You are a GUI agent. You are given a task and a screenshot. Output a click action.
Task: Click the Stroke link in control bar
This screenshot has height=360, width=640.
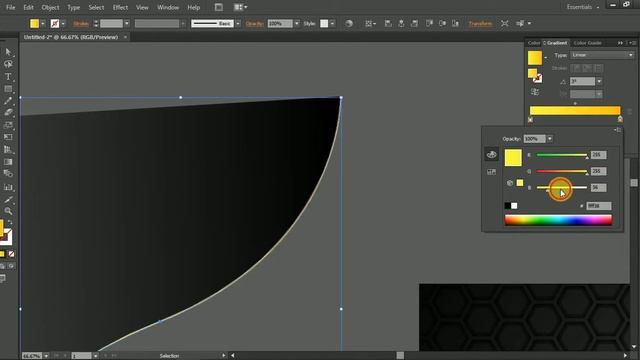click(81, 24)
